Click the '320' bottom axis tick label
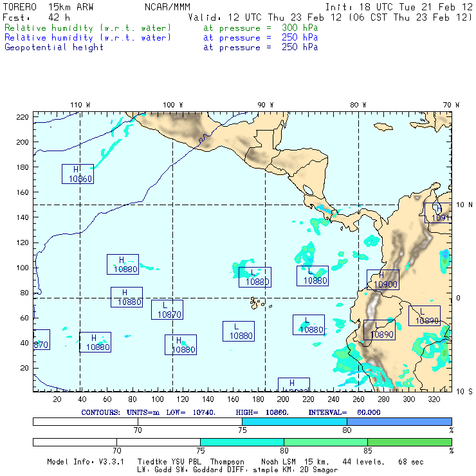 434,399
